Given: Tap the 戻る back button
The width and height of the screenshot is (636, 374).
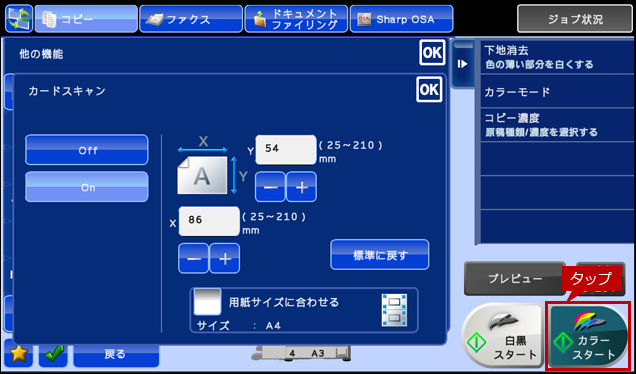Looking at the screenshot, I should [116, 355].
